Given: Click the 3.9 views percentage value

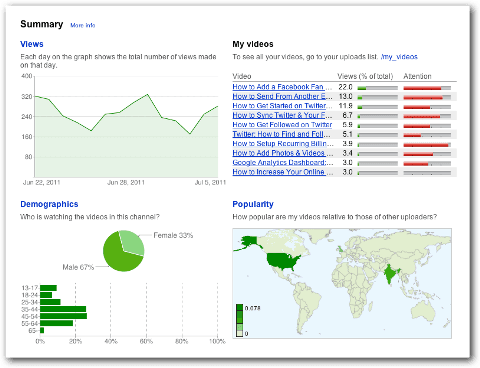Looking at the screenshot, I should [x=347, y=144].
